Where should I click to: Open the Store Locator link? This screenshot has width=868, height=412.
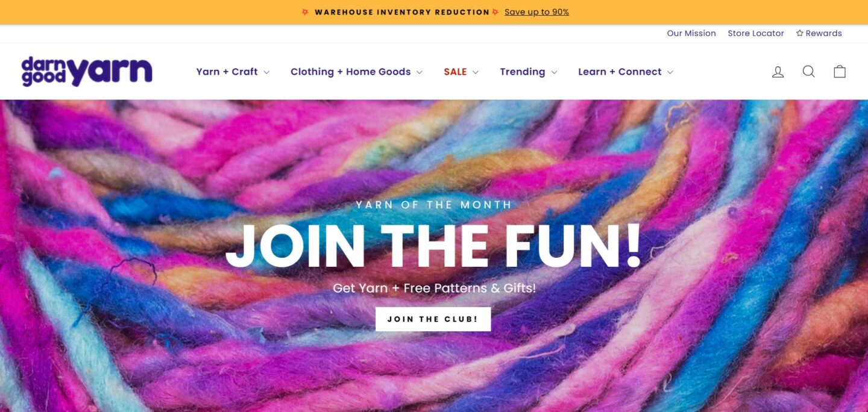[756, 33]
